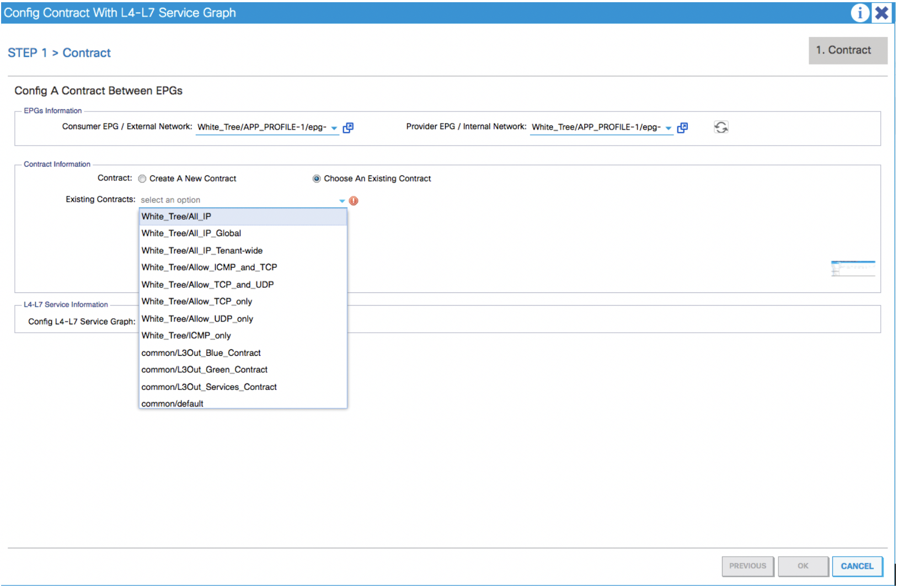Click the info icon in title bar
898x588 pixels.
click(859, 12)
